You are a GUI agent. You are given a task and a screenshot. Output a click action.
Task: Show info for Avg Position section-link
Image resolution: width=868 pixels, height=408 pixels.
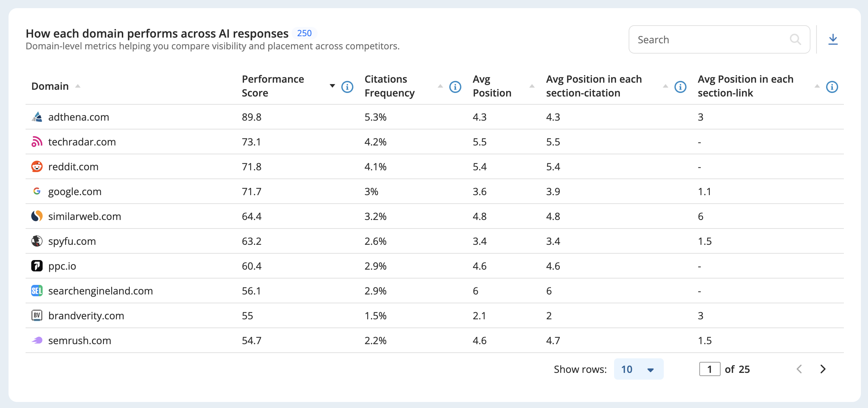[x=832, y=87]
